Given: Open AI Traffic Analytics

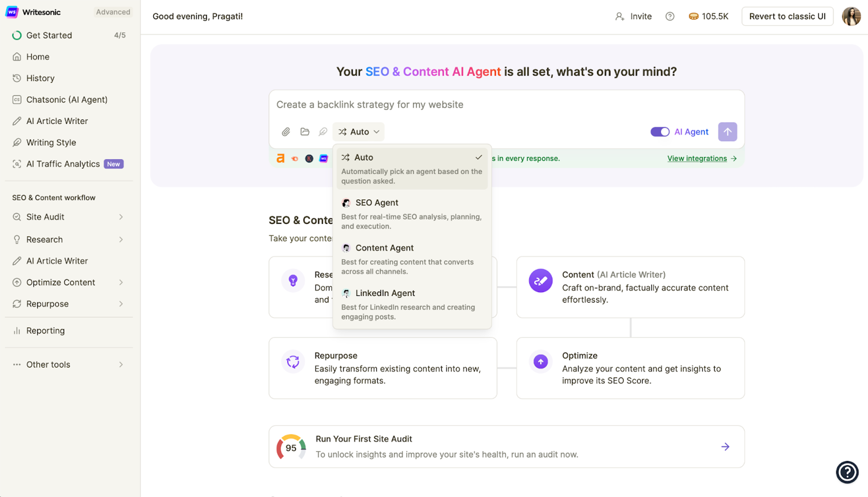Looking at the screenshot, I should (69, 164).
